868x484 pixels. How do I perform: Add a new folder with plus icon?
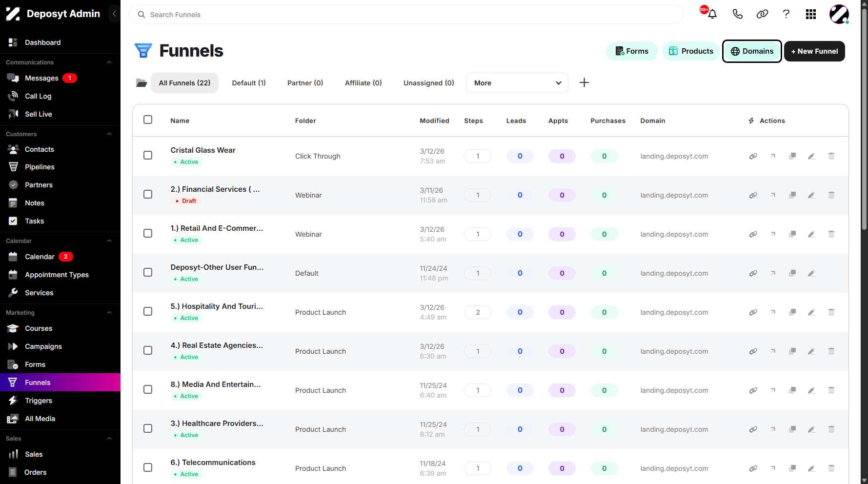pyautogui.click(x=584, y=82)
